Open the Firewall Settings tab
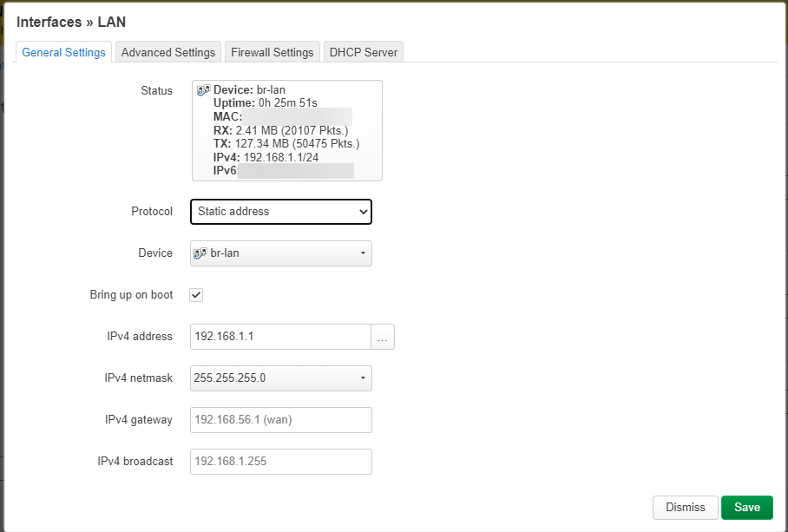The height and width of the screenshot is (532, 788). click(272, 52)
